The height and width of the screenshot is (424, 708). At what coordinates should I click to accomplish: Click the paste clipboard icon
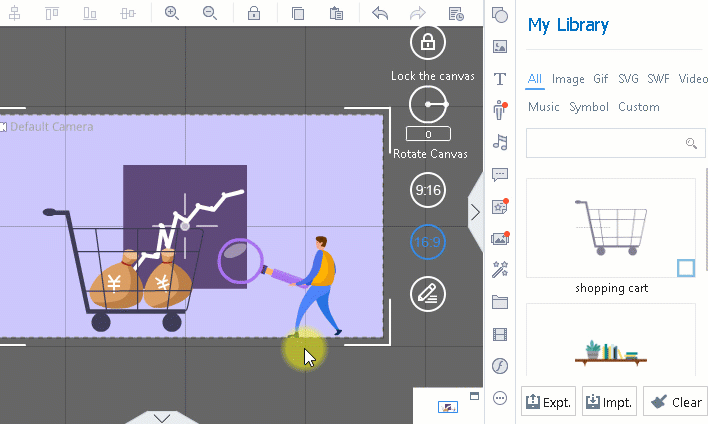[x=336, y=13]
